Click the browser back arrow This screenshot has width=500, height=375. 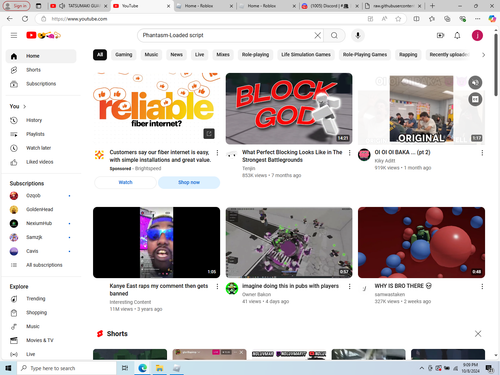pyautogui.click(x=10, y=19)
